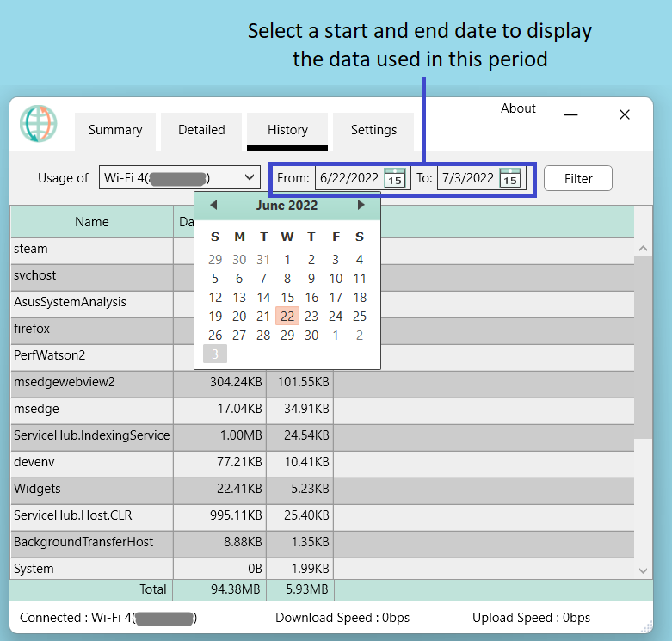This screenshot has width=672, height=641.
Task: Choose June 30 in the calendar
Action: click(311, 335)
